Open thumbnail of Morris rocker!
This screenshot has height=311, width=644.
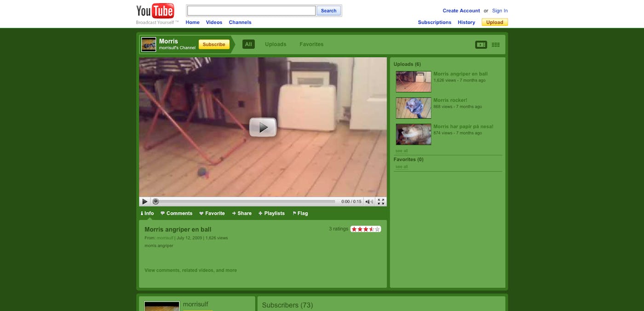pos(414,108)
